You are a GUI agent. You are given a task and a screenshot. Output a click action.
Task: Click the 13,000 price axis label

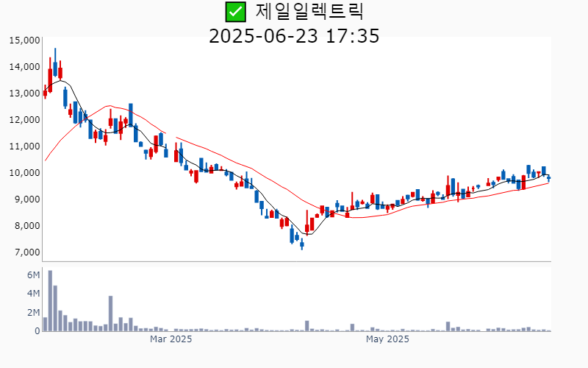pyautogui.click(x=25, y=93)
